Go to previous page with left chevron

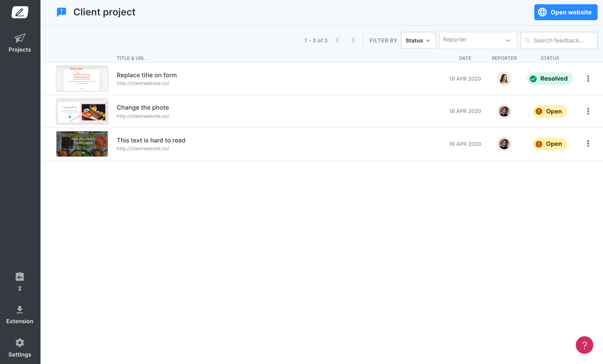click(x=338, y=40)
